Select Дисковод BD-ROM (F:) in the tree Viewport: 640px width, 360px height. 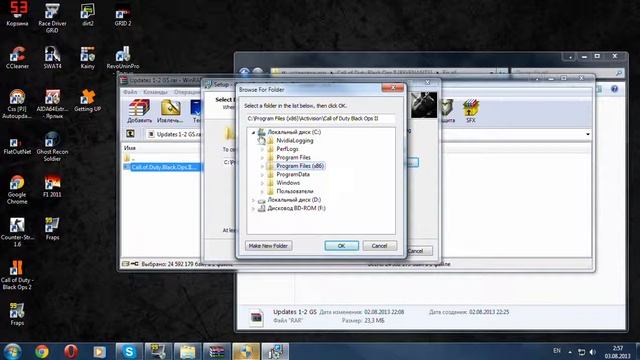[296, 208]
